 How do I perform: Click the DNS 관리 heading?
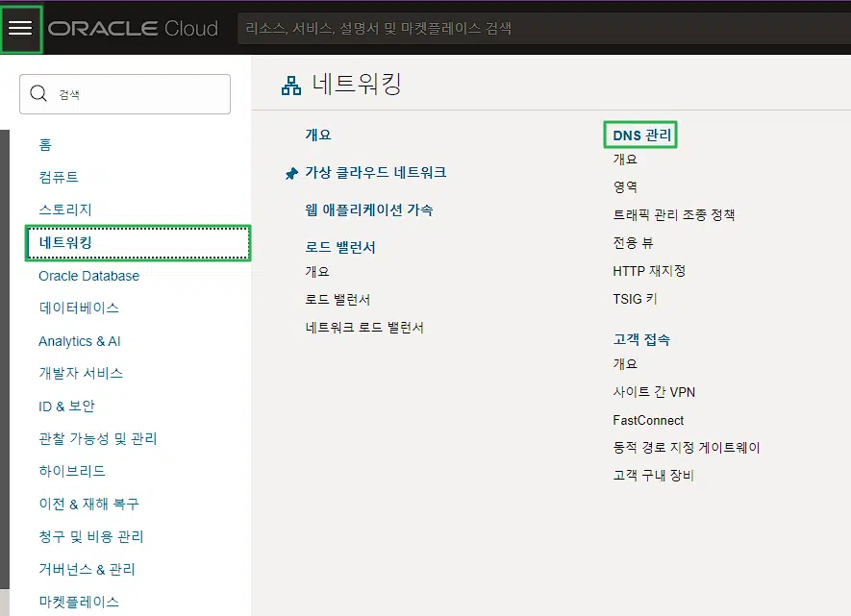(641, 136)
